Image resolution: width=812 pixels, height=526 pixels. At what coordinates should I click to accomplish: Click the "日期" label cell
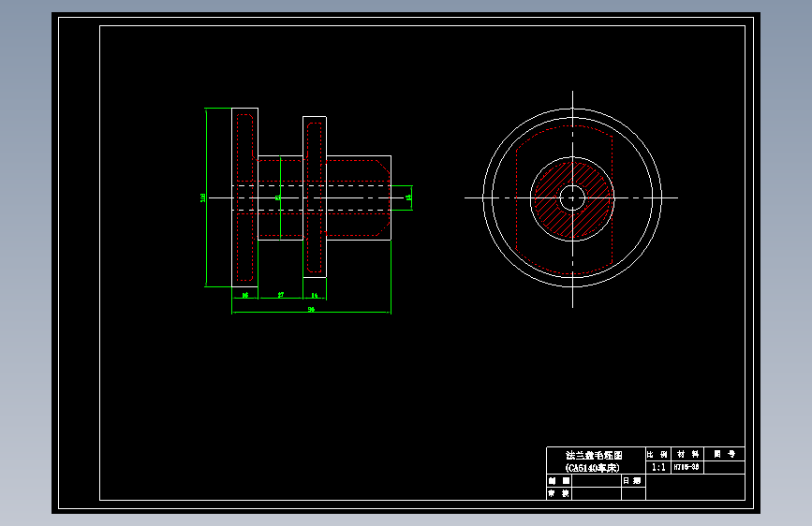(633, 481)
